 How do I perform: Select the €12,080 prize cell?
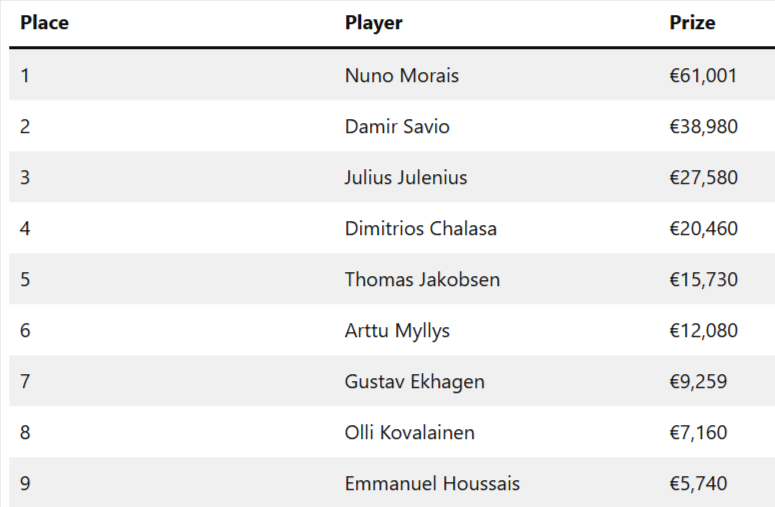tap(703, 330)
